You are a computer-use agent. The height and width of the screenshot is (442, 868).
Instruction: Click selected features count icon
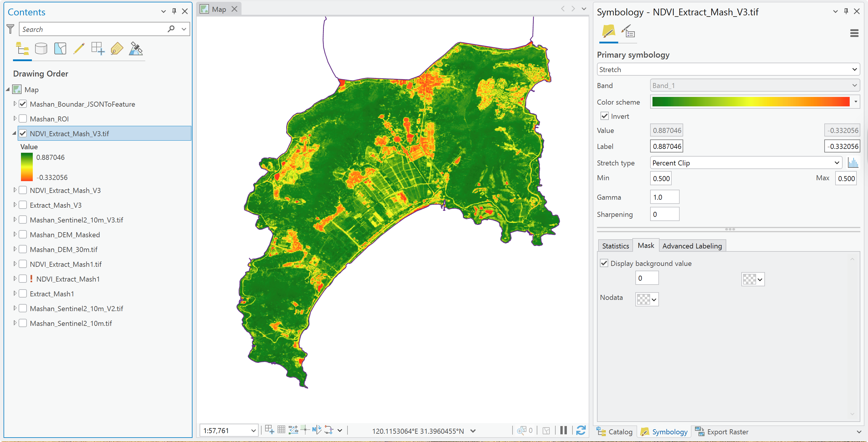pos(525,430)
